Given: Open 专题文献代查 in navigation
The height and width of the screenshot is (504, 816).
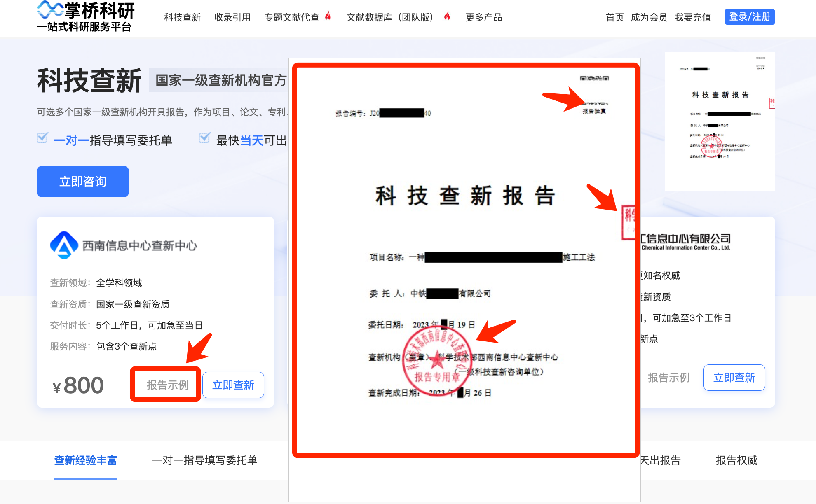Looking at the screenshot, I should point(292,17).
